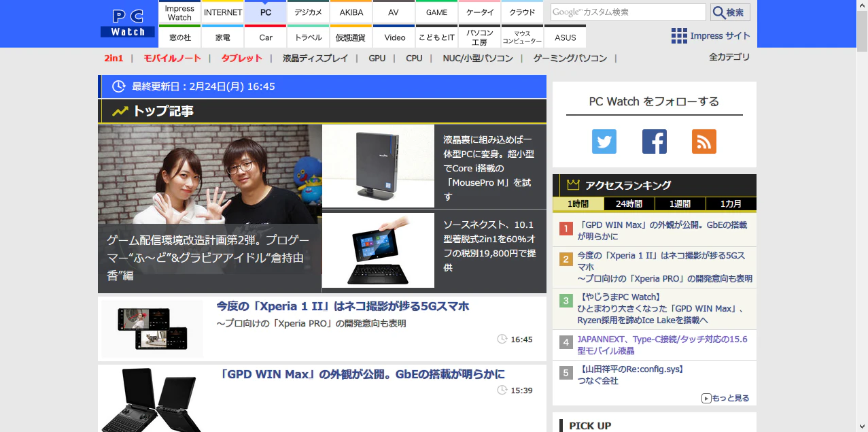Open the GPD WIN Max device thumbnail
Screen dimensions: 868x432
(x=152, y=399)
